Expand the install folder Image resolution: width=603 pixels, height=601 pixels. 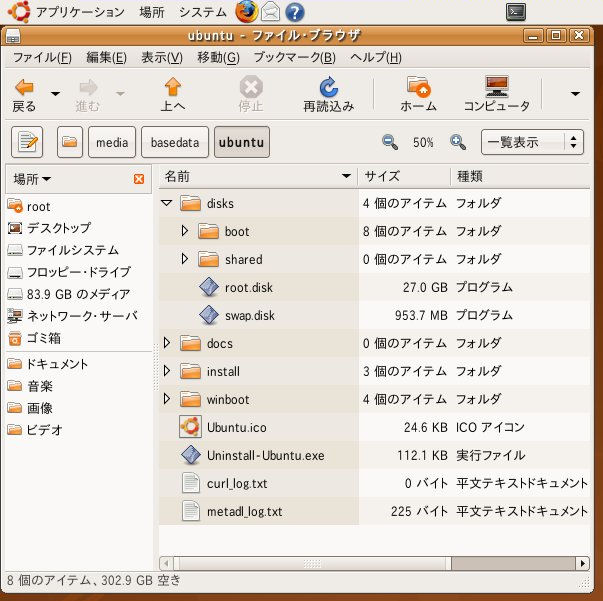[167, 371]
